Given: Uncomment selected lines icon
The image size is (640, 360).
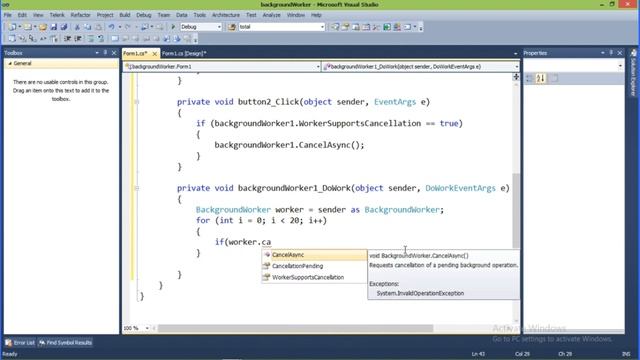Looking at the screenshot, I should point(101,39).
